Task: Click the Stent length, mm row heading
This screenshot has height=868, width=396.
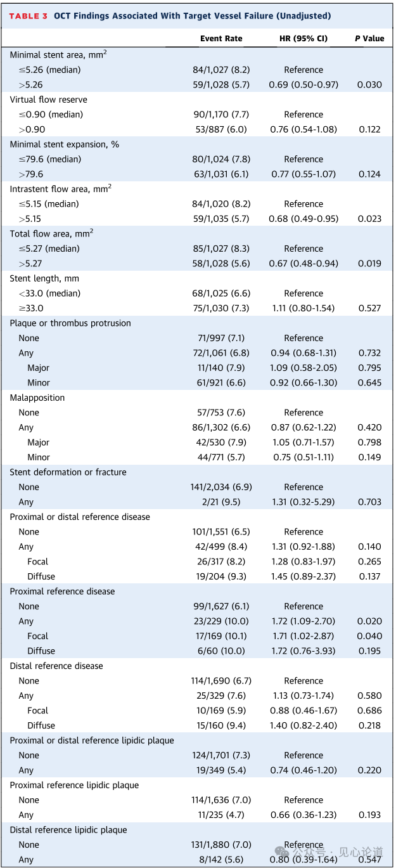Action: pyautogui.click(x=44, y=278)
